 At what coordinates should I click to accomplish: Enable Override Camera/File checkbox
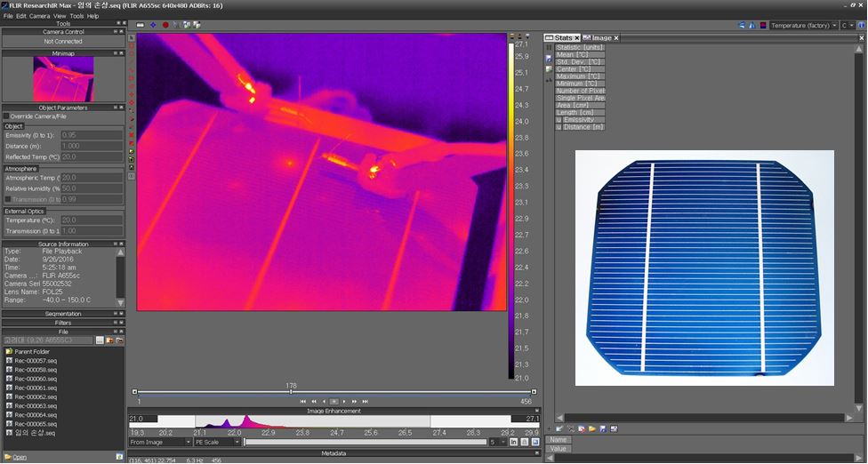click(x=6, y=116)
